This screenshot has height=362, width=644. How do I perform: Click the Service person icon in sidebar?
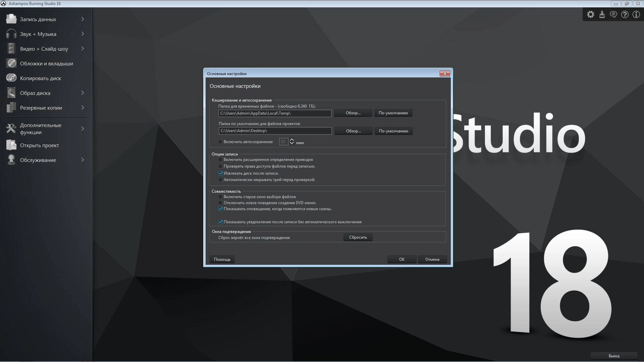tap(11, 160)
